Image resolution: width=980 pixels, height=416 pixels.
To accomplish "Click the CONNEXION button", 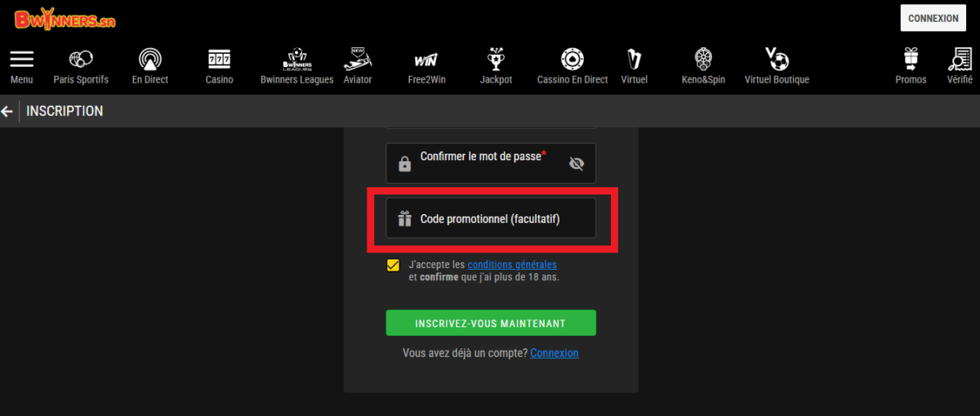I will [x=933, y=18].
